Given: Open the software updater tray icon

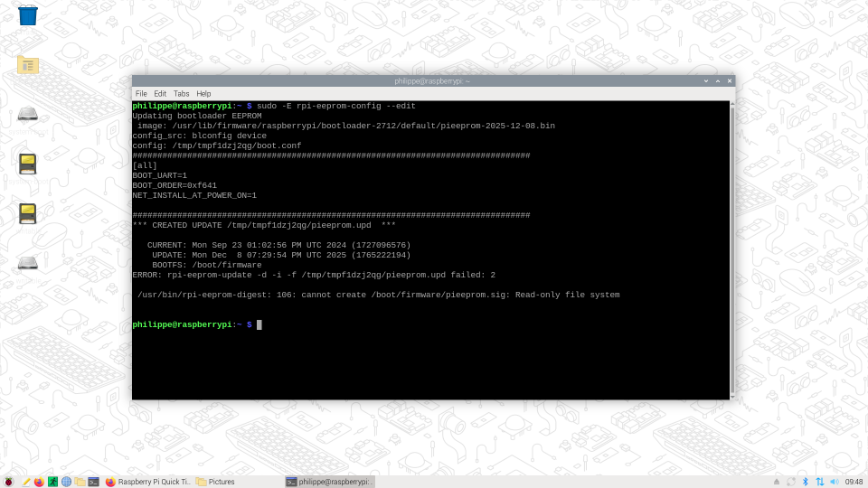Looking at the screenshot, I should pos(791,482).
